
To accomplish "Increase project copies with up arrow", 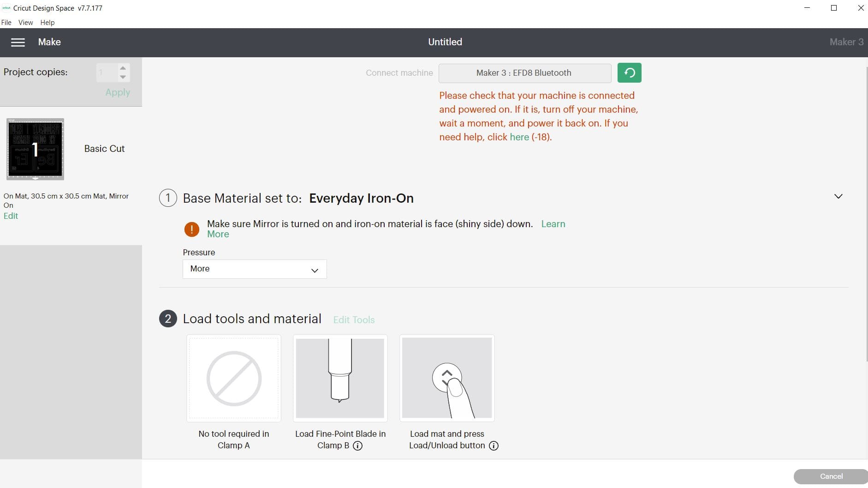I will point(123,68).
